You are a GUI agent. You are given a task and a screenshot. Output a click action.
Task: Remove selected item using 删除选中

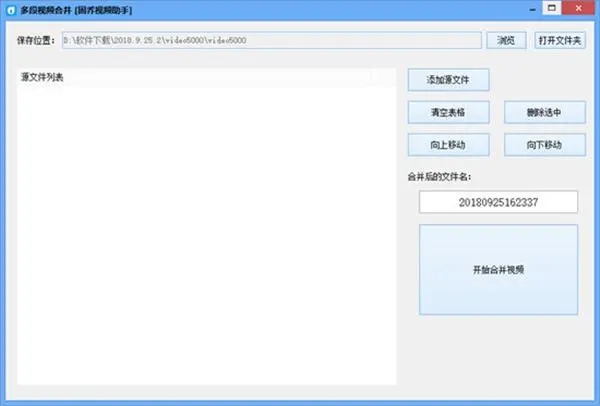pyautogui.click(x=545, y=113)
